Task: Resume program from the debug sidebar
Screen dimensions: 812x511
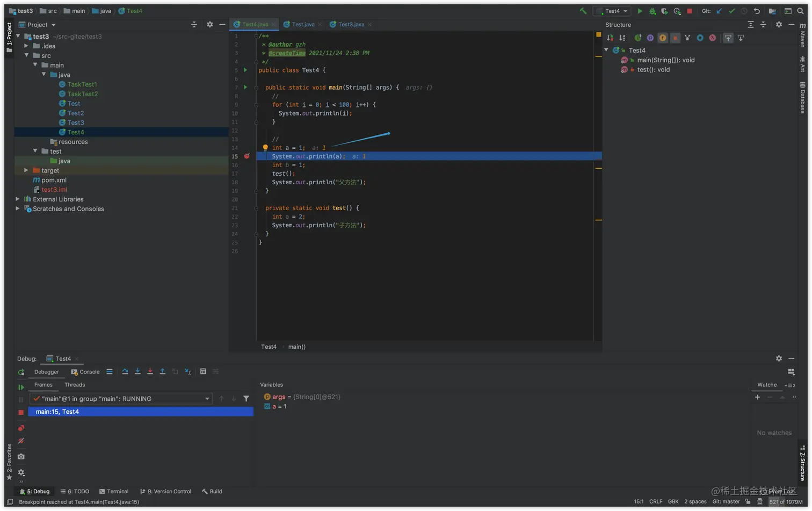Action: 21,387
